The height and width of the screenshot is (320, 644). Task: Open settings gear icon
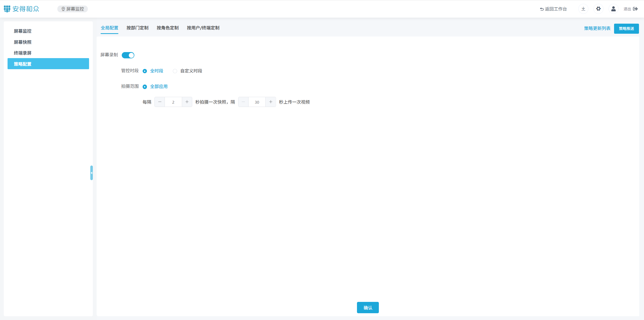[598, 9]
